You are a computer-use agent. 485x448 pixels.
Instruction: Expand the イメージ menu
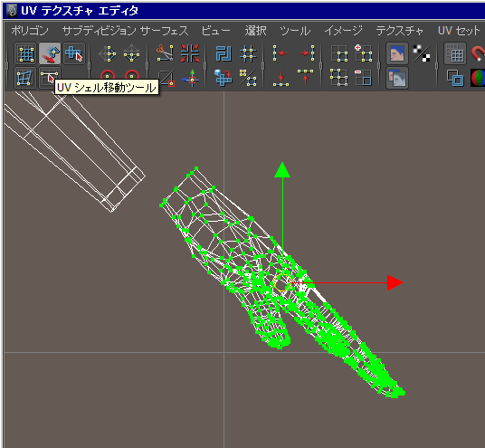(x=343, y=31)
